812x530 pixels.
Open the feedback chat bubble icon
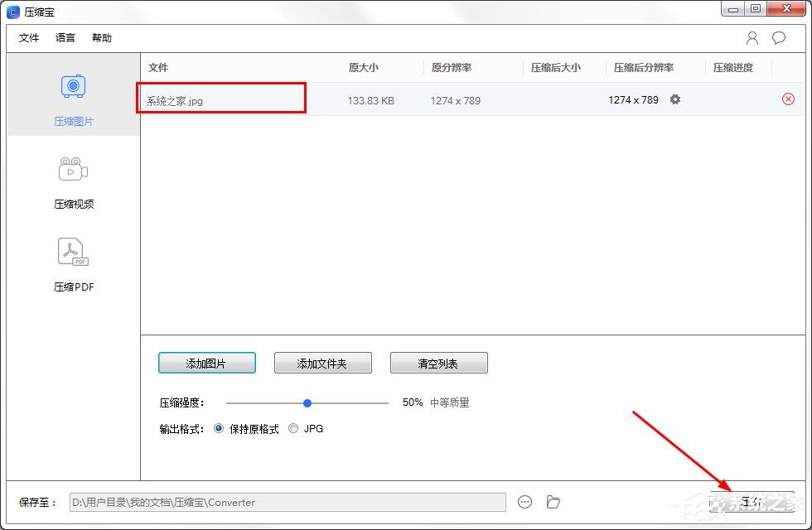tap(777, 37)
